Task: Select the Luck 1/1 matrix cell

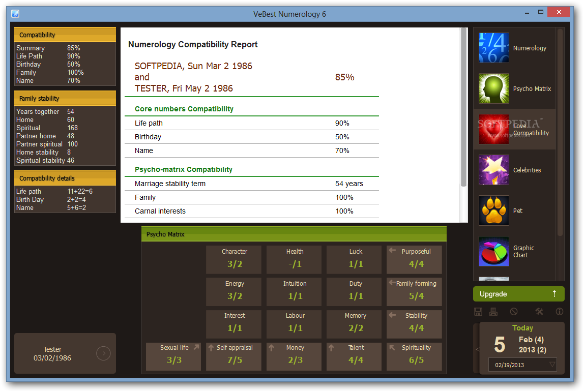Action: click(354, 259)
